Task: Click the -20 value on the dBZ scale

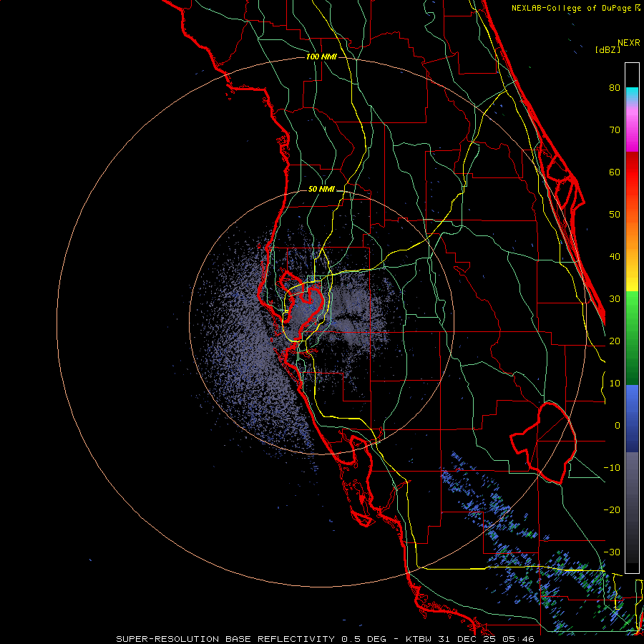Action: point(612,510)
